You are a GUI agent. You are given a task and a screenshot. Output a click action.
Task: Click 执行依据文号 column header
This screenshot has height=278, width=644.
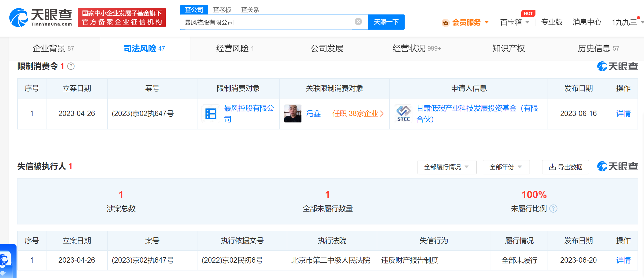pos(242,241)
